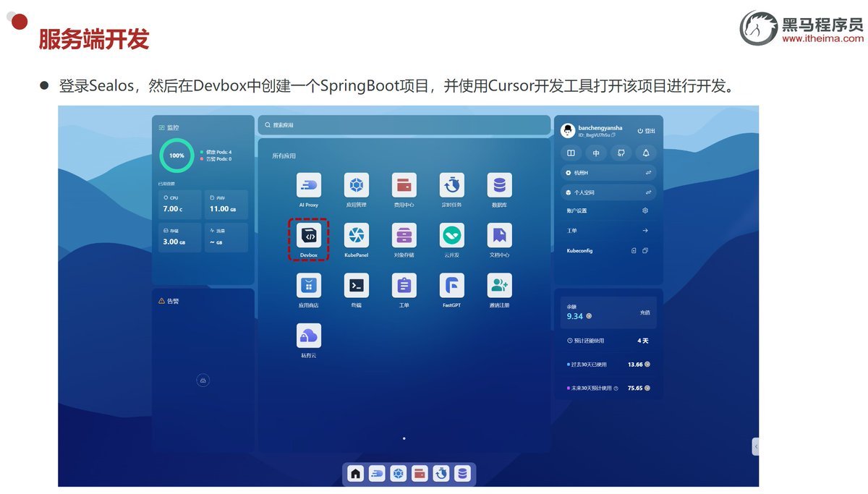This screenshot has height=494, width=868.
Task: Click the 健康 Pods: 4 legend
Action: click(216, 152)
